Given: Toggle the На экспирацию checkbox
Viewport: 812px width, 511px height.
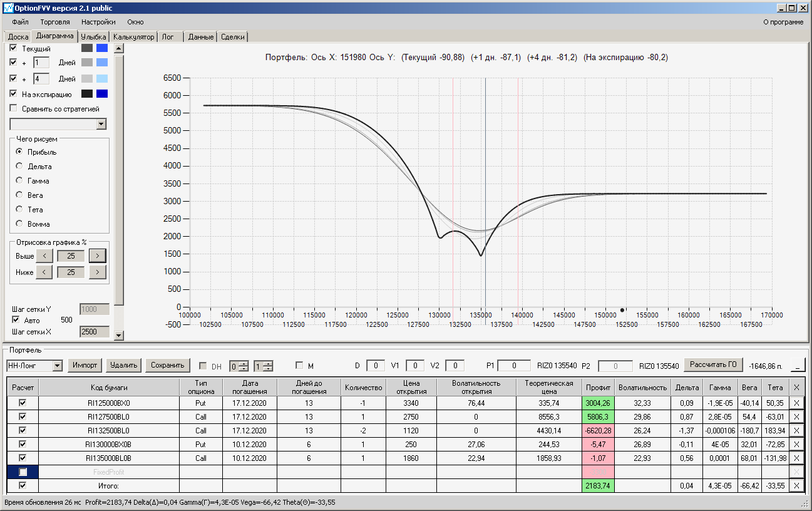Looking at the screenshot, I should (x=14, y=93).
